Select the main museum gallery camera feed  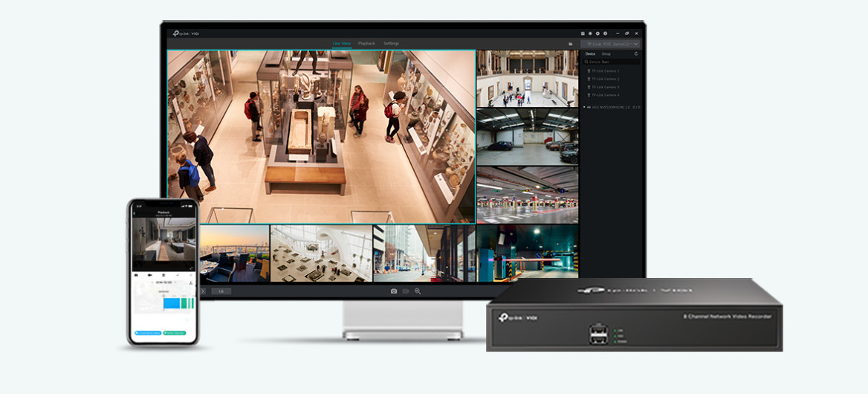click(321, 137)
